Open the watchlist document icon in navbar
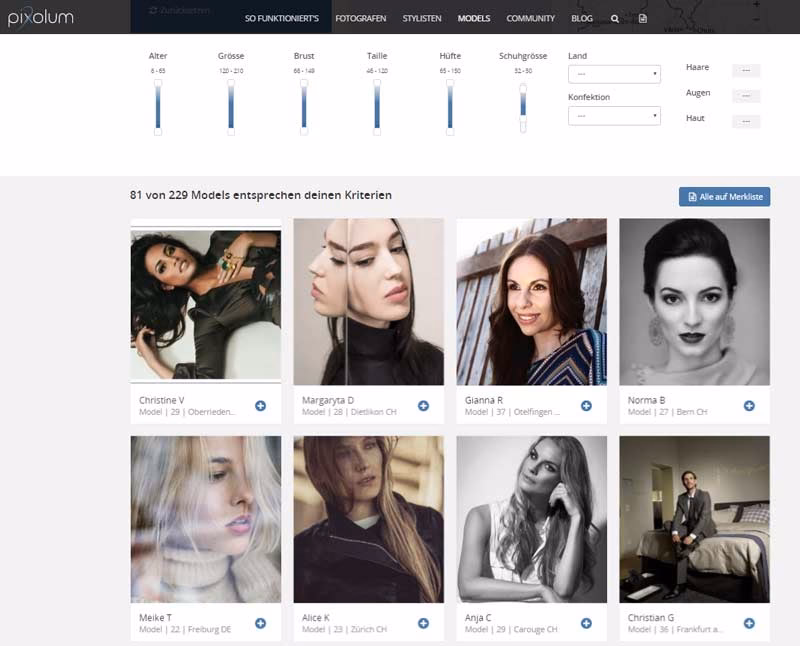800x646 pixels. pyautogui.click(x=642, y=18)
